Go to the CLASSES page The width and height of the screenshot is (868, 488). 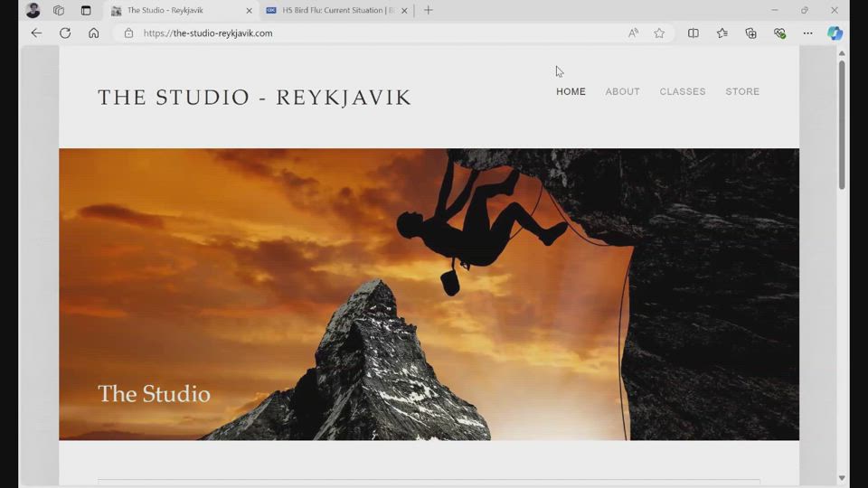[682, 92]
